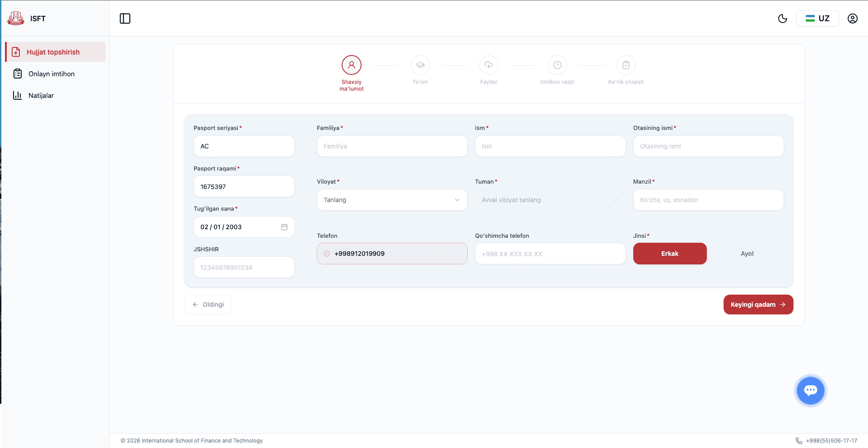Click the +998(55)506-17-17 footer phone number

click(831, 441)
